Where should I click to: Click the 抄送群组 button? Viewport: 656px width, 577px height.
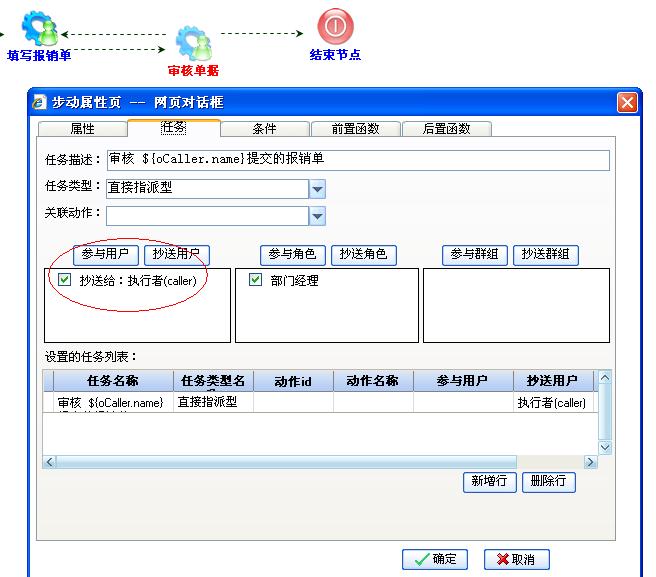546,255
